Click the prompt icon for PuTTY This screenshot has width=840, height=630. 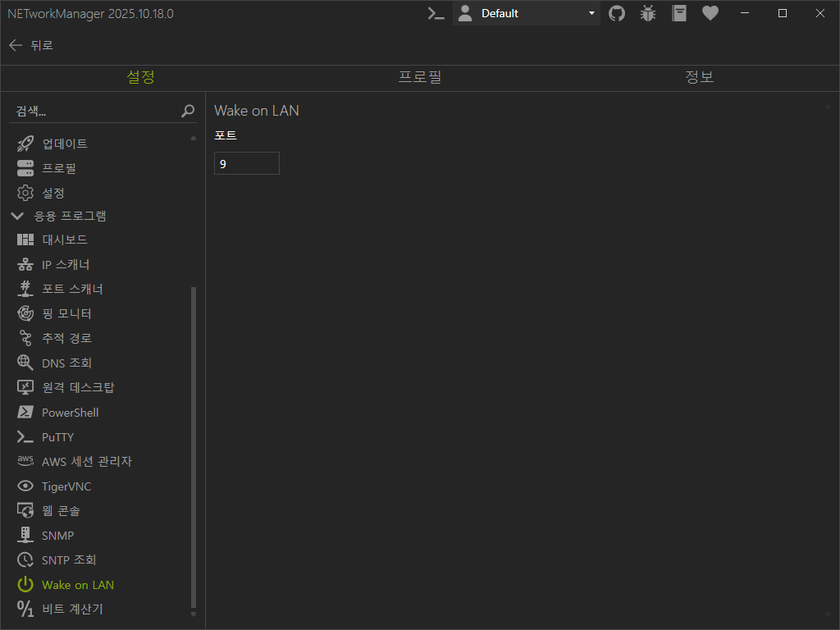(x=25, y=437)
